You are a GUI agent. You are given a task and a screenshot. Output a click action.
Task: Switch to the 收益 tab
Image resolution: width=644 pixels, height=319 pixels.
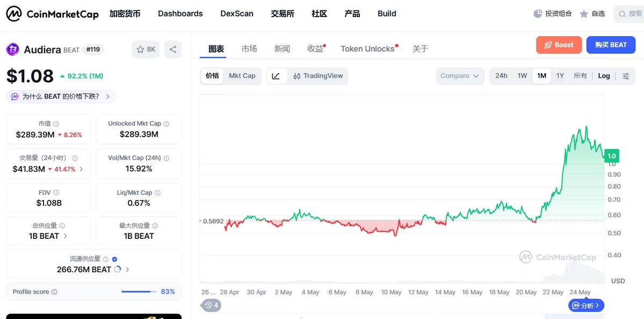click(x=315, y=49)
